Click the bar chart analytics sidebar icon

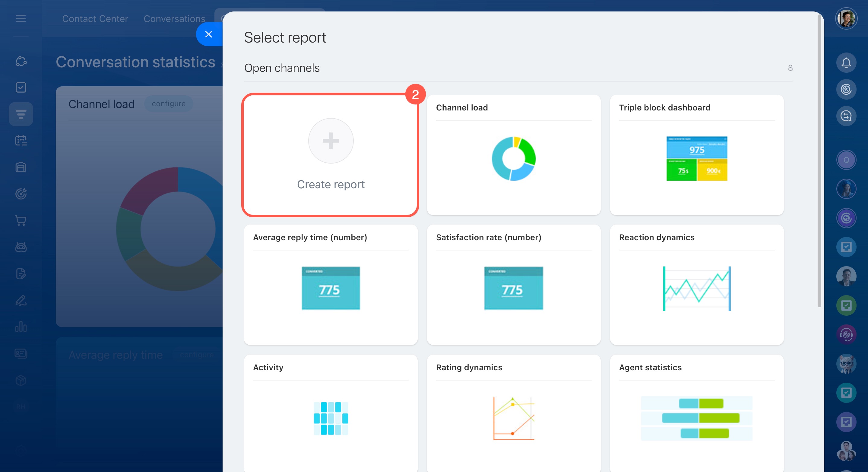coord(21,327)
